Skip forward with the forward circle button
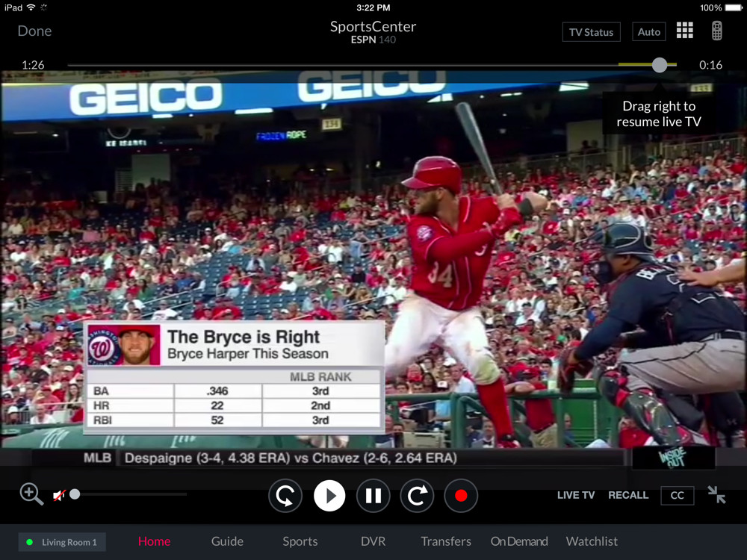 [x=417, y=496]
